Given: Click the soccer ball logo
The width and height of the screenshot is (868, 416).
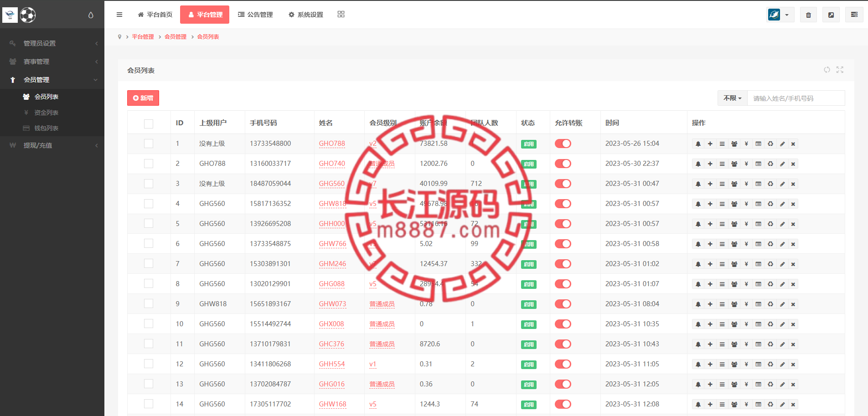Looking at the screenshot, I should coord(28,15).
